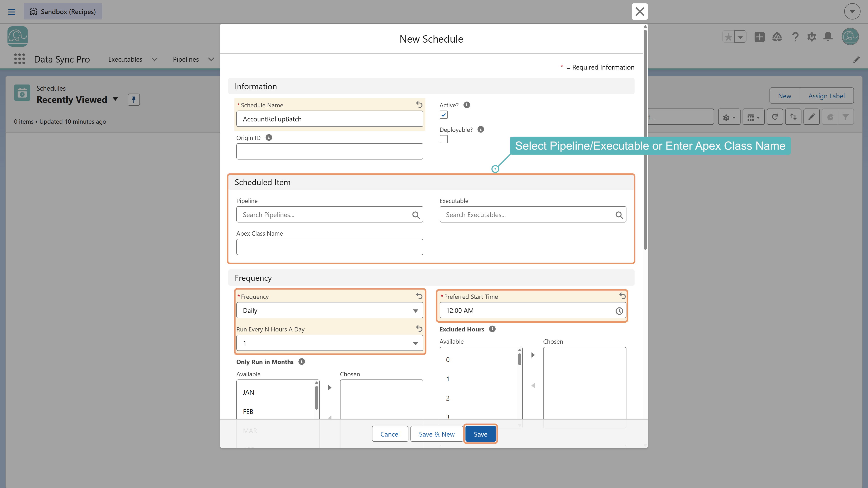Open the list view controls gear
Image resolution: width=868 pixels, height=488 pixels.
(x=729, y=117)
